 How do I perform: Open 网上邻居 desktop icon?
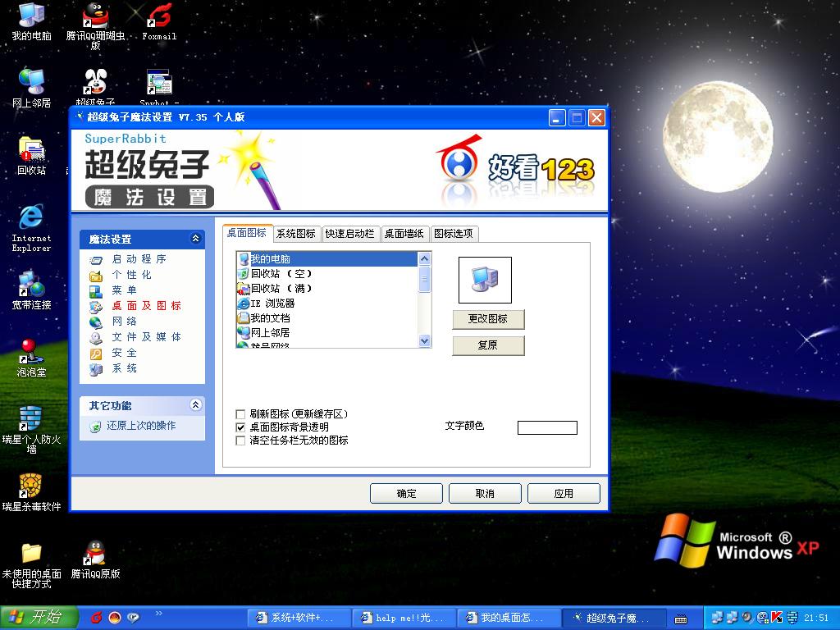32,89
